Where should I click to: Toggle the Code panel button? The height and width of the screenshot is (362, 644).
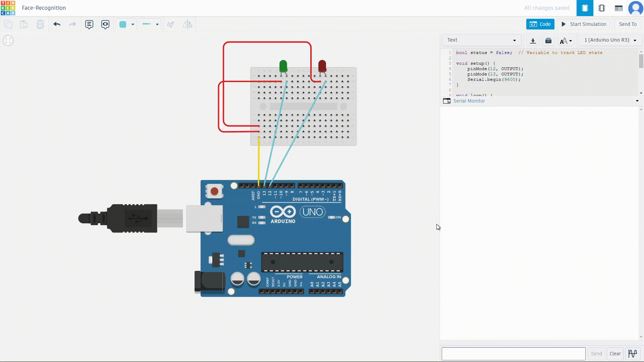[540, 24]
